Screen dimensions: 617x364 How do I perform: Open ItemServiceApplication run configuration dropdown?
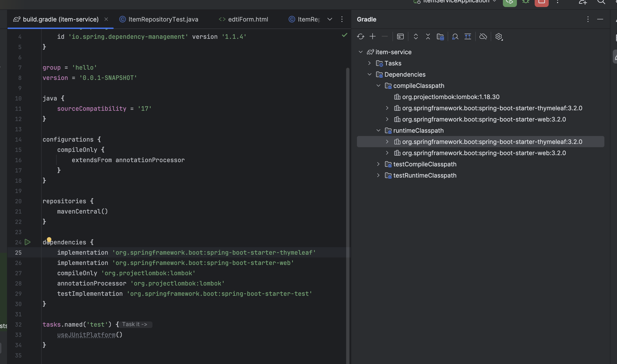tap(455, 1)
